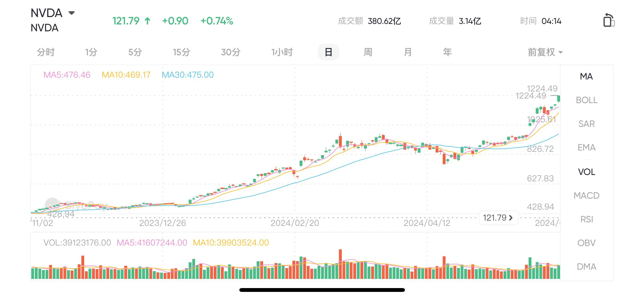Viewport: 644px width, 298px height.
Task: Switch to 周 weekly chart
Action: tap(368, 52)
